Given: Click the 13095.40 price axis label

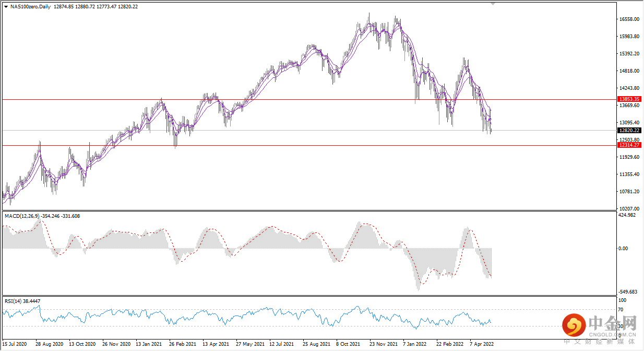Looking at the screenshot, I should tap(629, 123).
